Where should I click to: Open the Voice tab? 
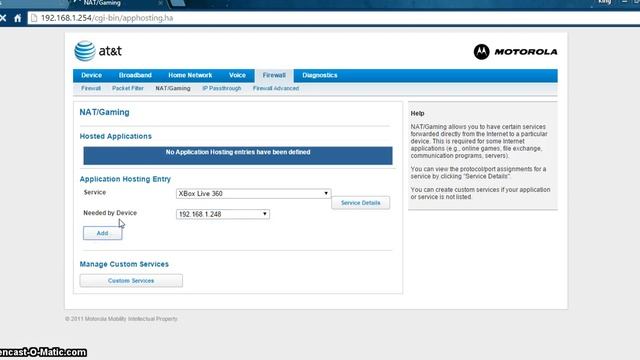(237, 75)
